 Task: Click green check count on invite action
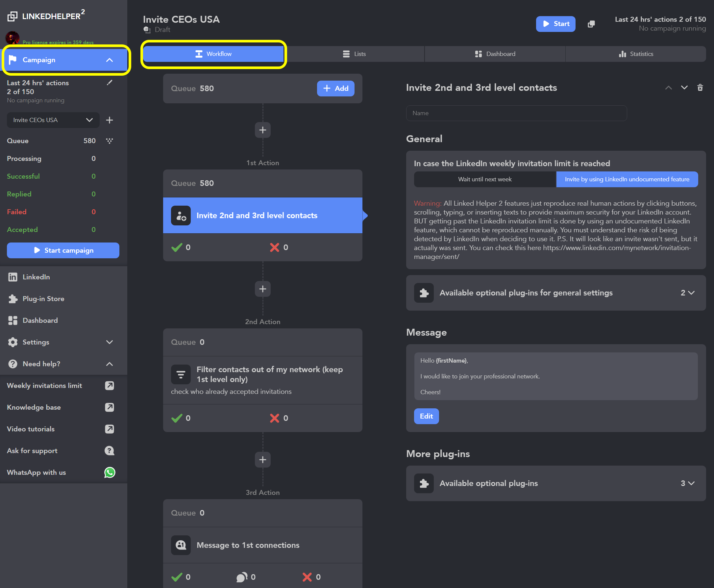coord(181,247)
